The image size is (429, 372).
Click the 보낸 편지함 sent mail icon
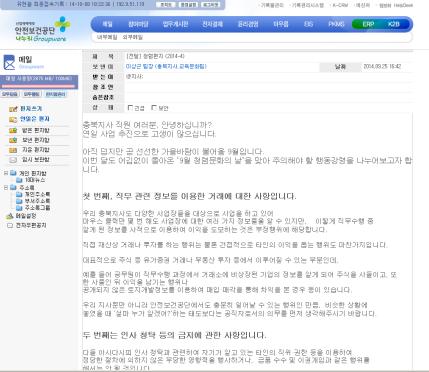pos(13,140)
